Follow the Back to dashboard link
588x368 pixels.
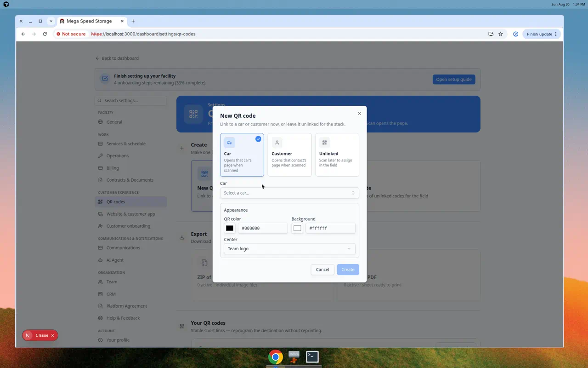(x=117, y=58)
